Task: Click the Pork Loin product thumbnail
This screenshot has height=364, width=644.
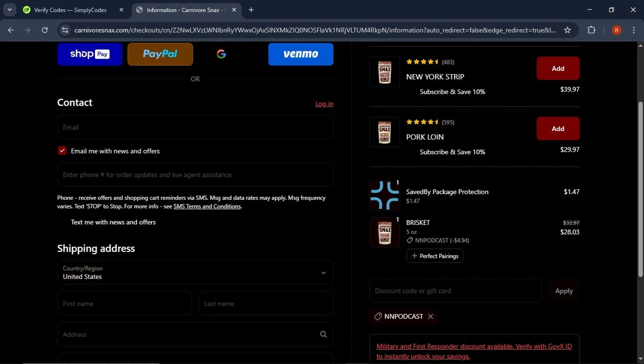Action: pyautogui.click(x=385, y=132)
